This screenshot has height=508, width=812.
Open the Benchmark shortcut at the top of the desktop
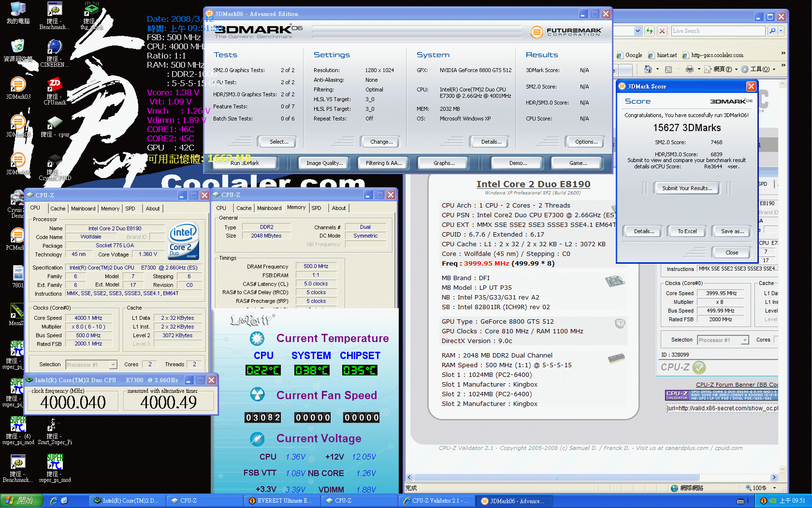[x=55, y=15]
